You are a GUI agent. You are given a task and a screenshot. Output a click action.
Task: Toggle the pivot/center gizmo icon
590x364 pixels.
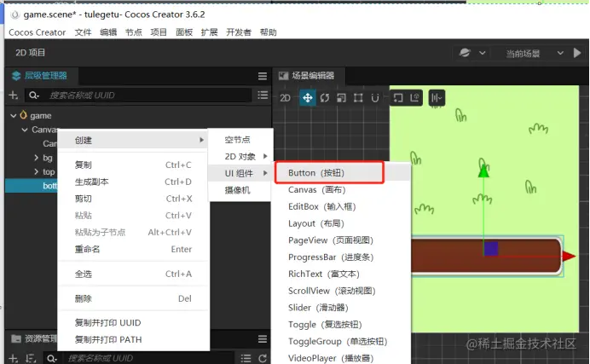tap(397, 98)
